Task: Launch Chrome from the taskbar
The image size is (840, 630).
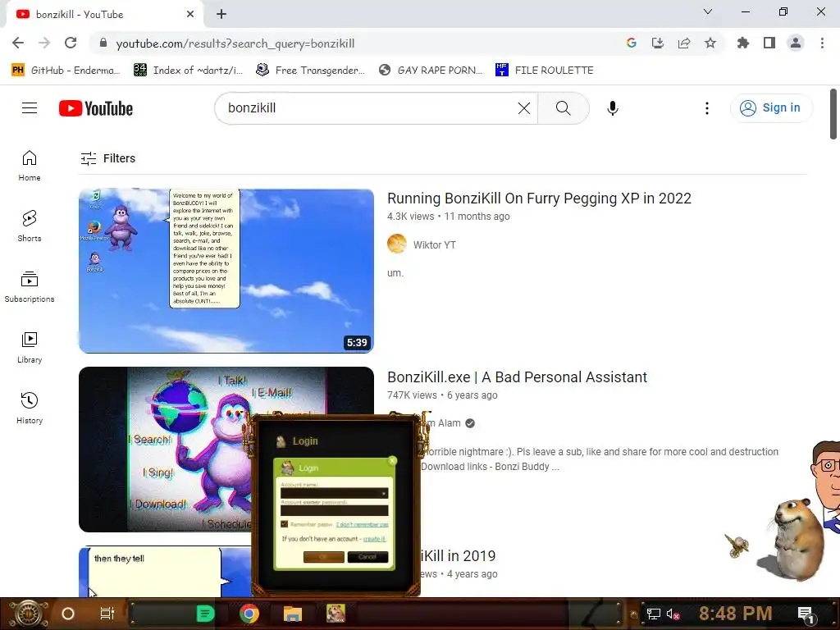Action: coord(249,614)
